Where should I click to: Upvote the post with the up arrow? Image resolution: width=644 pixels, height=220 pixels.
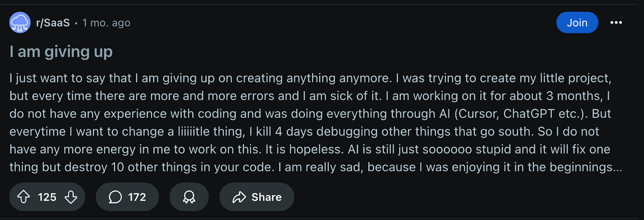[23, 197]
